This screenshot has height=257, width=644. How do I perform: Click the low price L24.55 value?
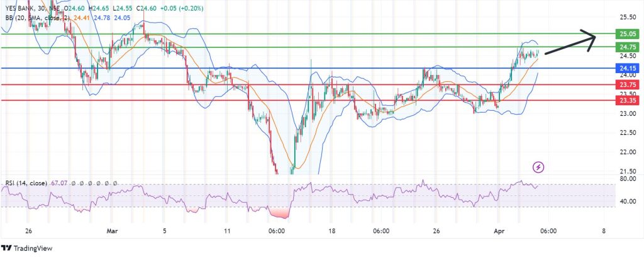coord(124,8)
